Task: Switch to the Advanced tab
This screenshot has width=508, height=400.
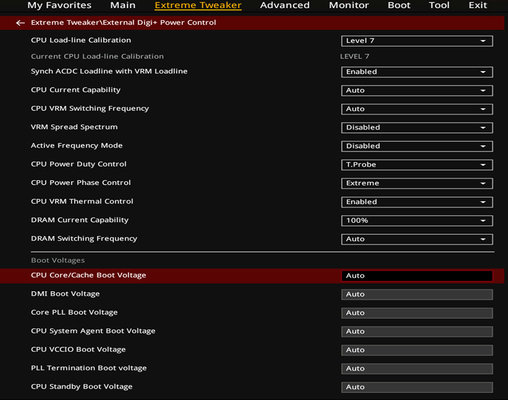Action: tap(285, 5)
